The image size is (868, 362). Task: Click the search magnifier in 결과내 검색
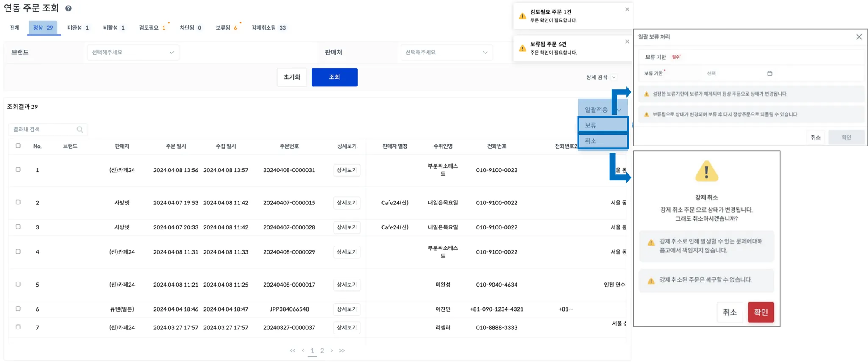[80, 130]
